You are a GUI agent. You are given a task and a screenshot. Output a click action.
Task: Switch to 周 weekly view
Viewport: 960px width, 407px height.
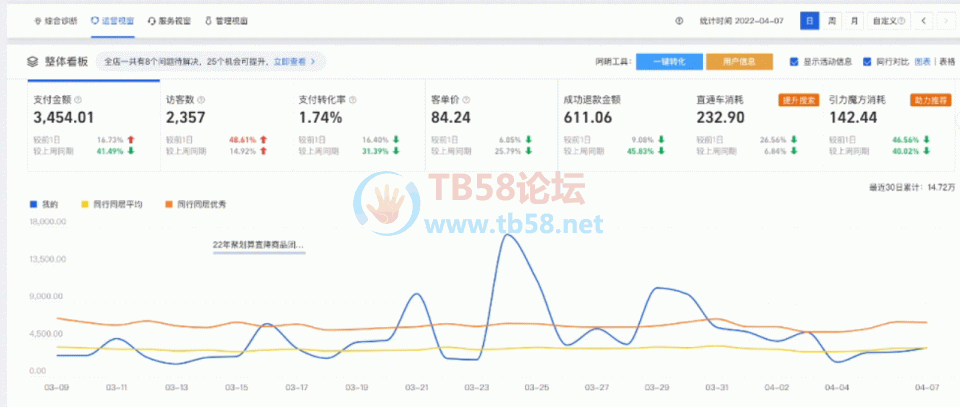(832, 20)
